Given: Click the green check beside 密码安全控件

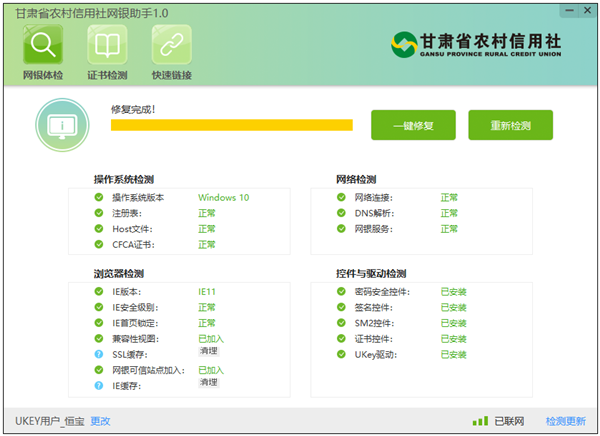Looking at the screenshot, I should click(x=341, y=291).
